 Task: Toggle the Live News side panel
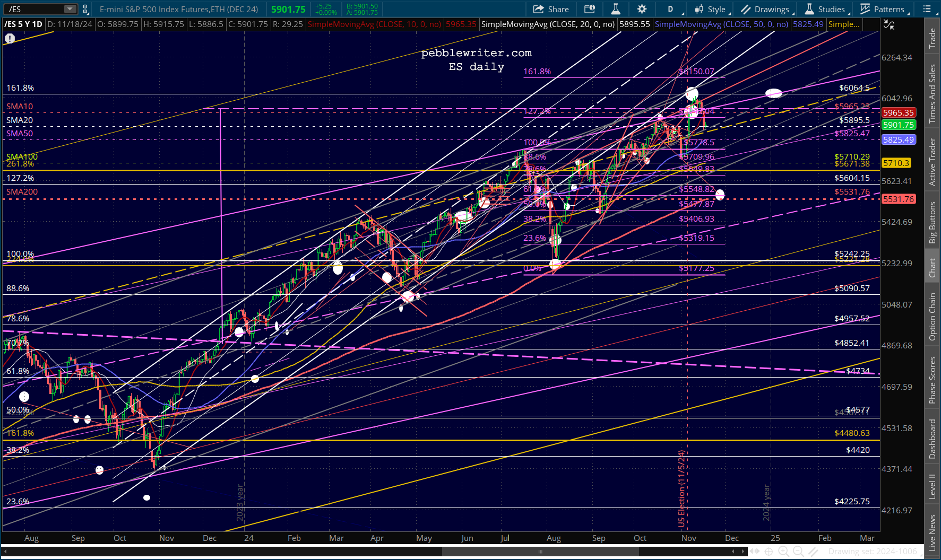[932, 532]
